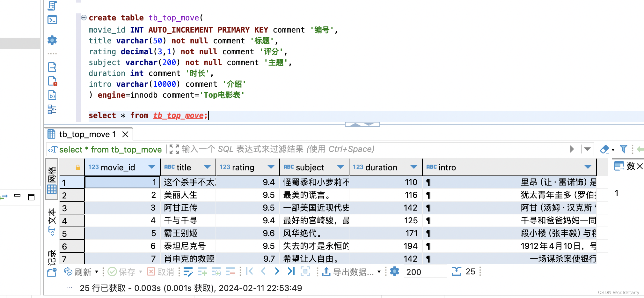Select duration cell 194

tap(386, 246)
